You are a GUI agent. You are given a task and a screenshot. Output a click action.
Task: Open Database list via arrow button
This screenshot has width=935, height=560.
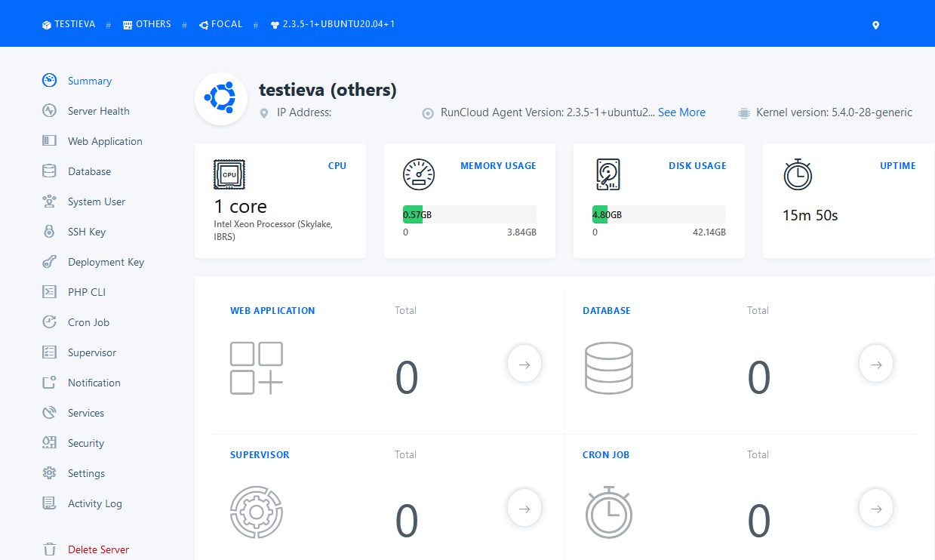pos(876,365)
